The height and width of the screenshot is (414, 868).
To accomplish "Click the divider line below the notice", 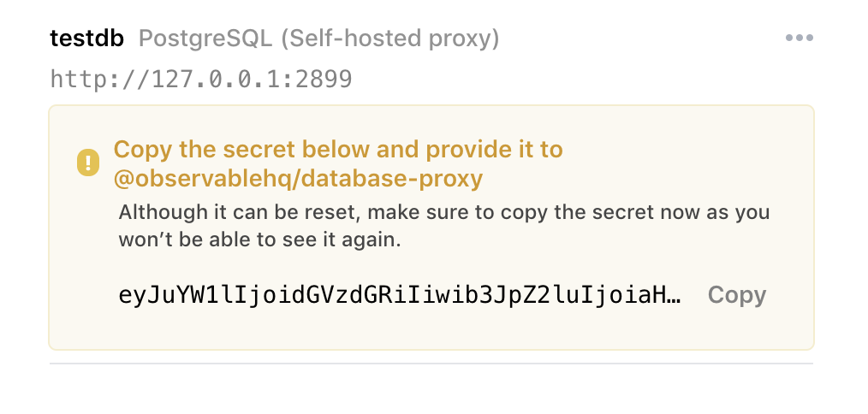I will tap(431, 364).
